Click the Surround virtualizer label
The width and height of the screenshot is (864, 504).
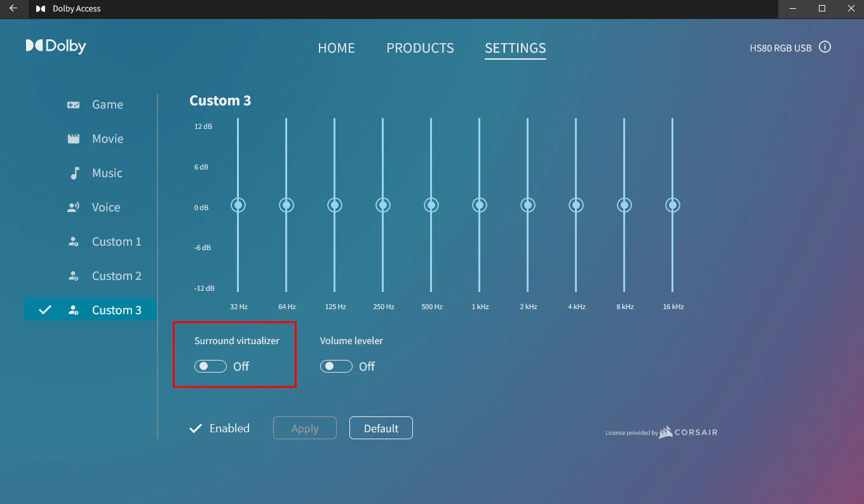click(x=237, y=341)
